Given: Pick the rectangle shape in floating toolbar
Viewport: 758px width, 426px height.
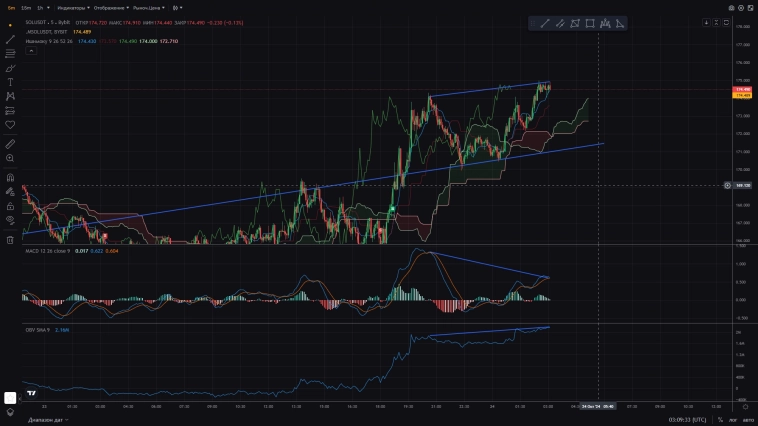Looking at the screenshot, I should pyautogui.click(x=590, y=23).
